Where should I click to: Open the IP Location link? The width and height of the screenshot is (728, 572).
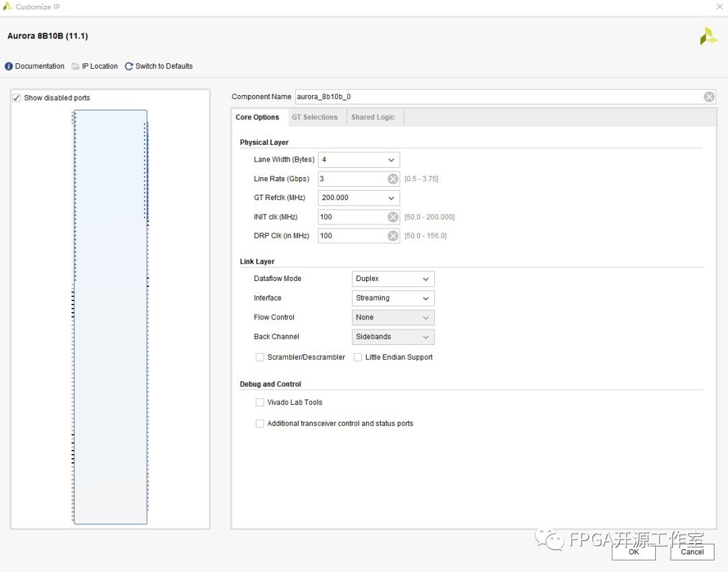(99, 66)
